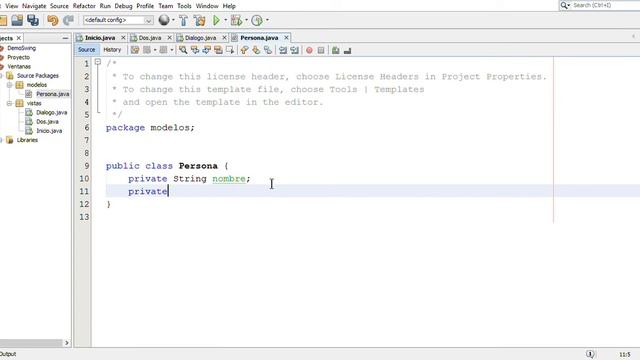Click the Debug Project icon

[x=236, y=20]
